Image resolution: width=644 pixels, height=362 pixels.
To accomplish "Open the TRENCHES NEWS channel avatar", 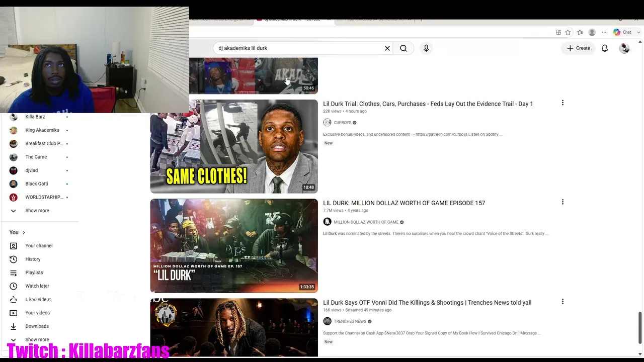I will point(327,321).
